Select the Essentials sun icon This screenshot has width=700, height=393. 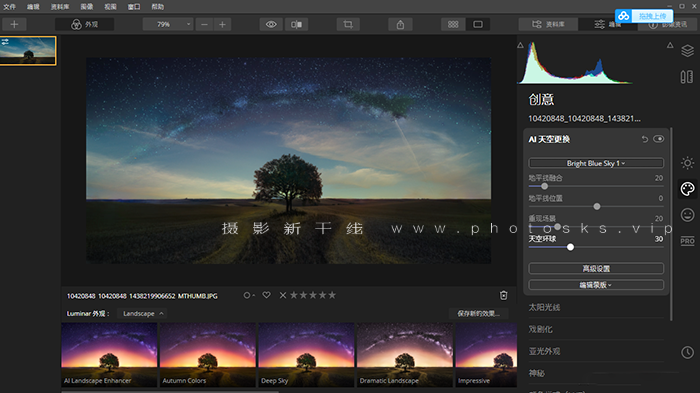tap(688, 163)
